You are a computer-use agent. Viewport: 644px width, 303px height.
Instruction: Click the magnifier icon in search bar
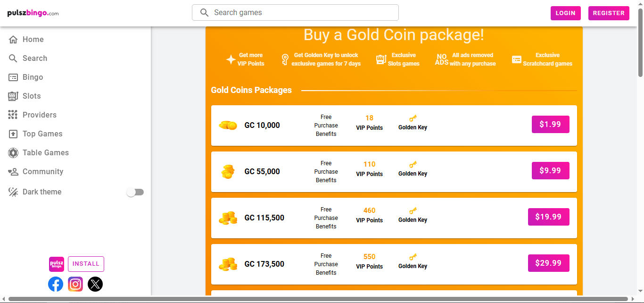click(x=204, y=13)
